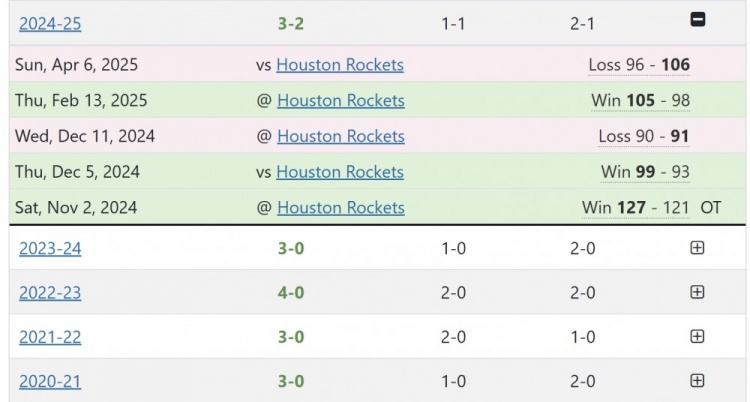
Task: Open the Win 127 - 121 overtime result
Action: (635, 208)
